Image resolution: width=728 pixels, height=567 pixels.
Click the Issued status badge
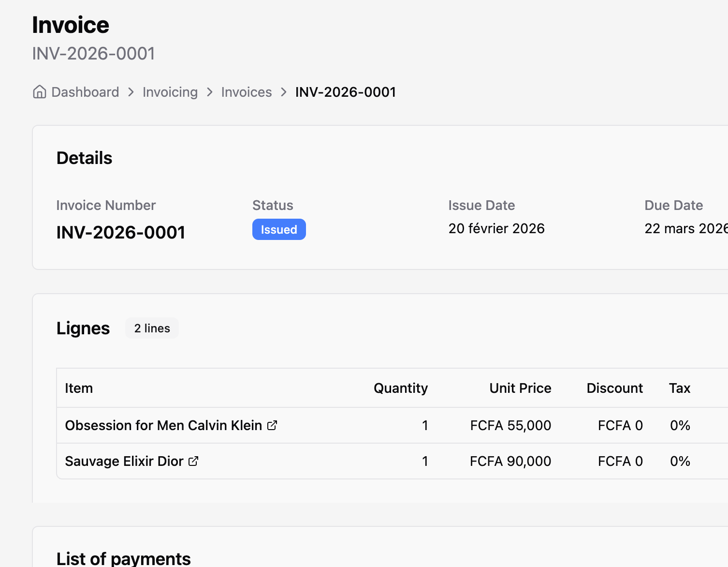[279, 229]
